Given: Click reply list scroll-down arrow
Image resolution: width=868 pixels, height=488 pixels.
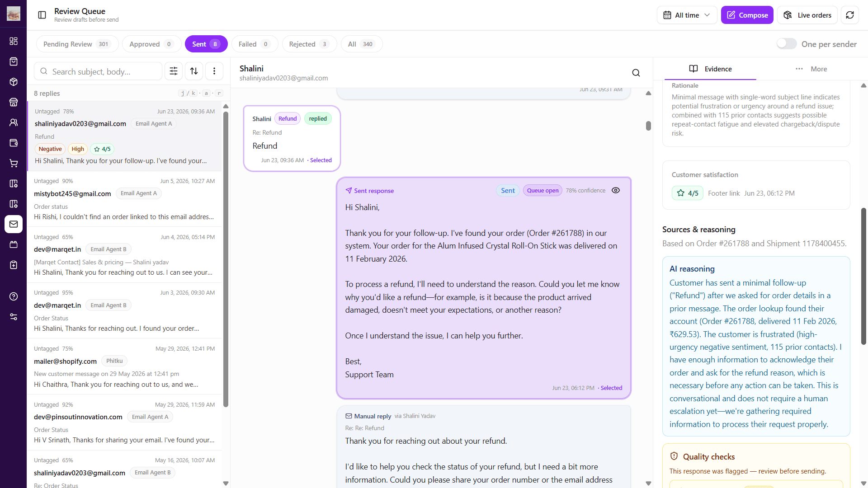Looking at the screenshot, I should pos(226,483).
